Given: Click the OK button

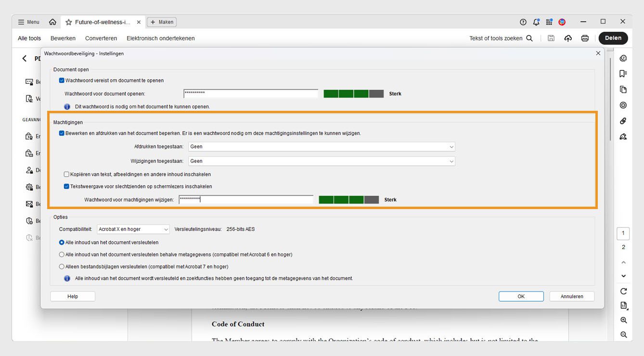Looking at the screenshot, I should pos(521,296).
